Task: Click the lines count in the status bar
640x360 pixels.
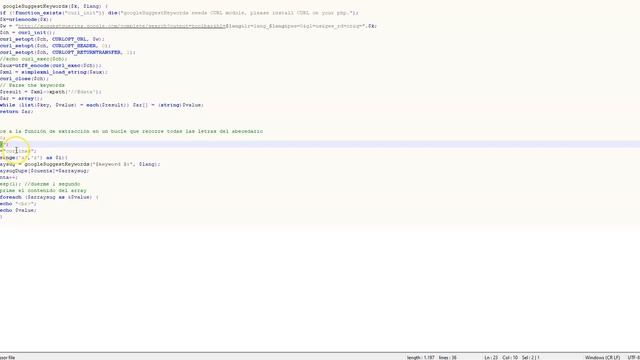Action: [x=447, y=358]
